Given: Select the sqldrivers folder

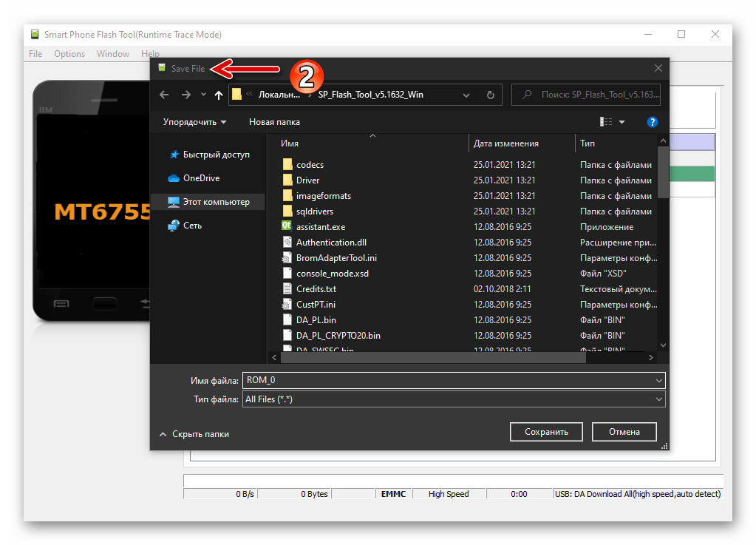Looking at the screenshot, I should tap(314, 211).
